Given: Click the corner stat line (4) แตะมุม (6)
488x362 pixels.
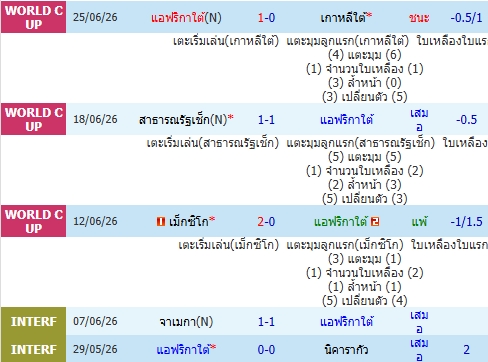Looking at the screenshot, I should click(x=365, y=55).
